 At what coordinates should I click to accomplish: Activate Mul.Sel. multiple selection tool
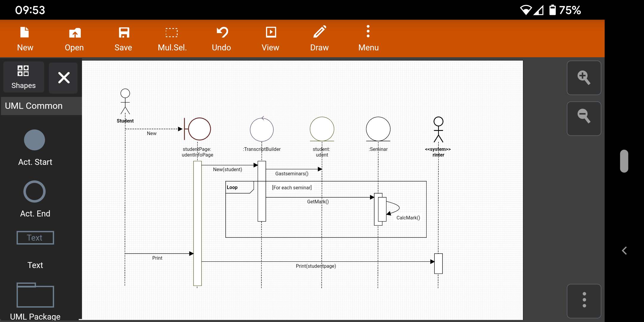point(172,39)
